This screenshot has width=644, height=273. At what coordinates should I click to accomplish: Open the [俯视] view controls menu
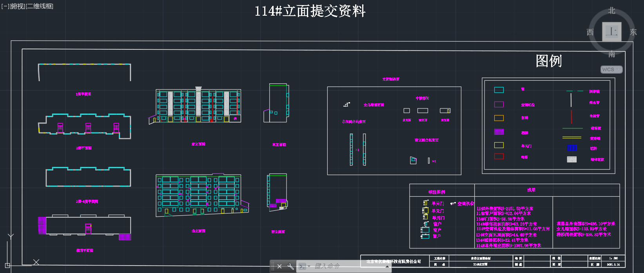coord(17,6)
